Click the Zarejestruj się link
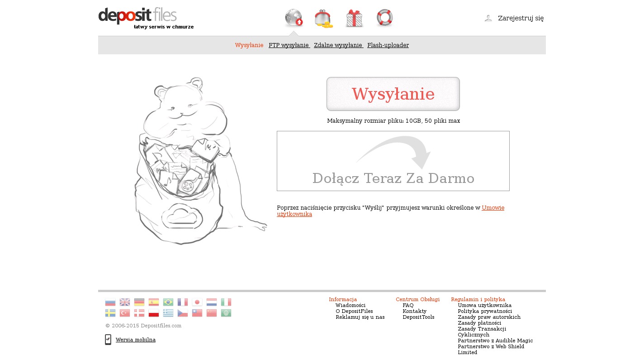Screen dimensions: 644x360 [x=521, y=18]
